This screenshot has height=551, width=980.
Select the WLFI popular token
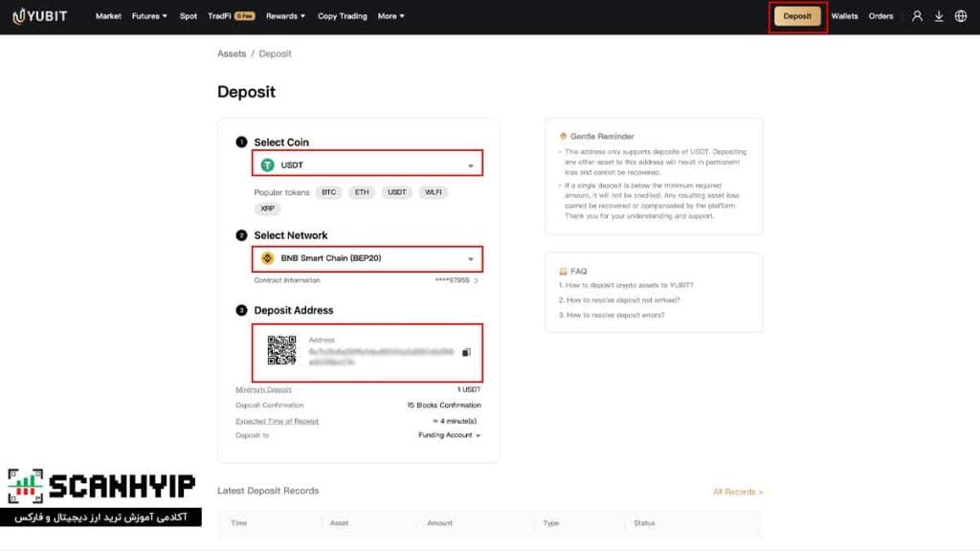(434, 192)
